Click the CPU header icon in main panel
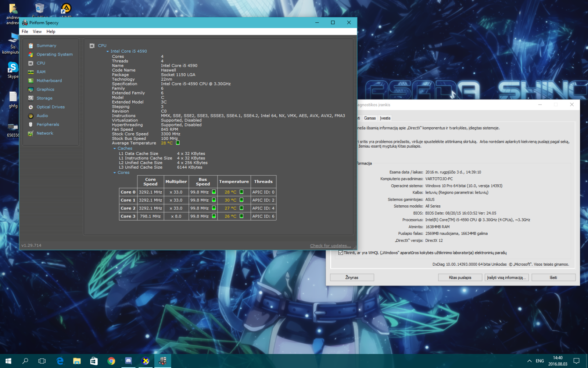 [92, 46]
